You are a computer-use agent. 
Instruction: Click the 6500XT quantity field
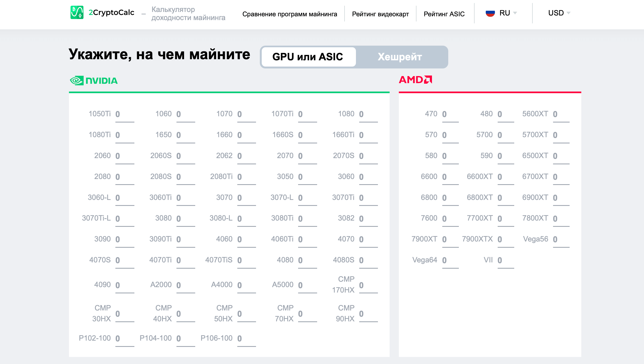[561, 156]
